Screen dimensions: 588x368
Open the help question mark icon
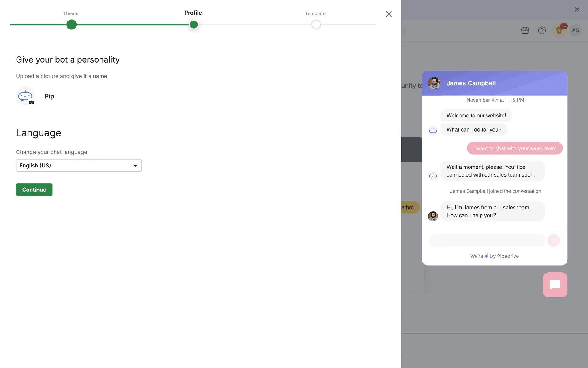tap(542, 30)
